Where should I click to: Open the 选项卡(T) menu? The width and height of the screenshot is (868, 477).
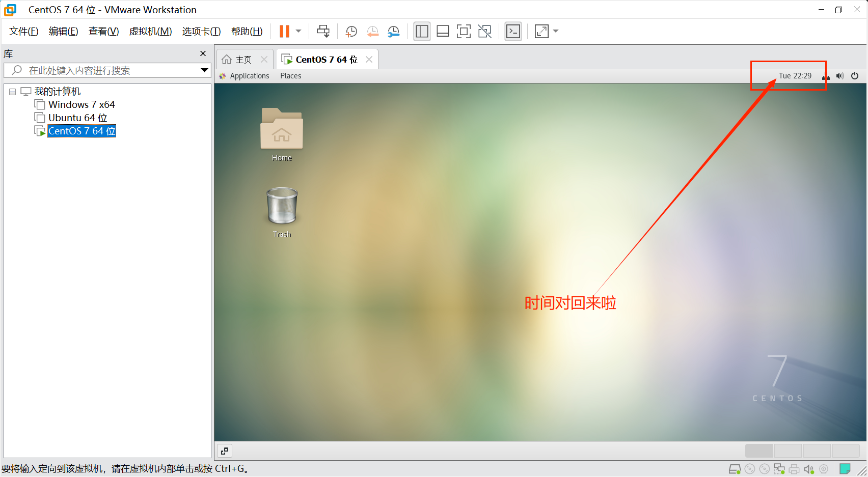click(201, 31)
